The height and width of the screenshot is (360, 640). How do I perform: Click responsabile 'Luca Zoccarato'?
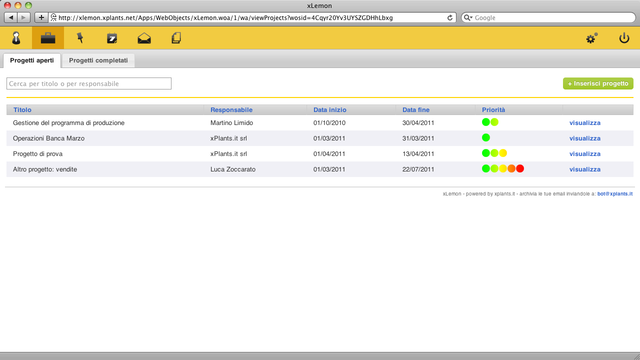(x=233, y=169)
